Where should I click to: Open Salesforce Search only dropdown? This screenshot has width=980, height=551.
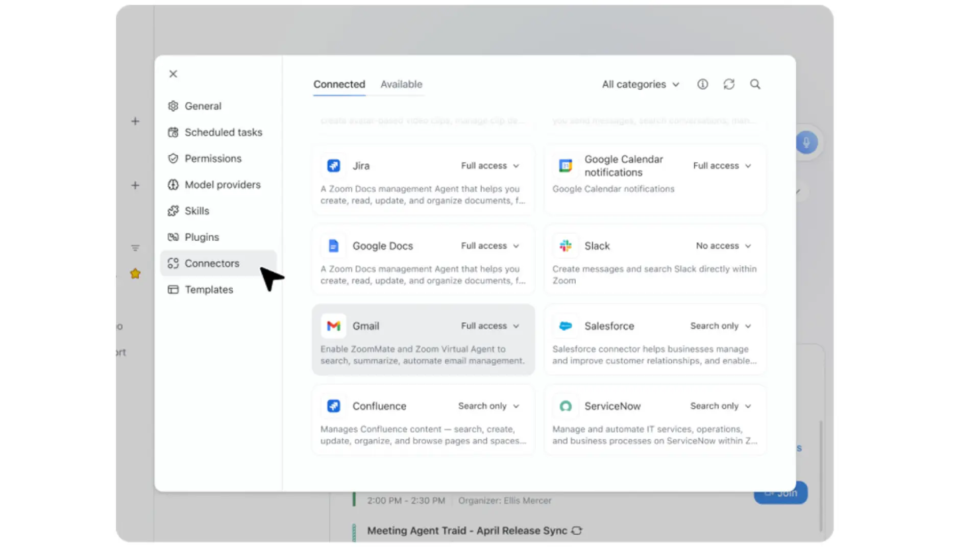(721, 326)
